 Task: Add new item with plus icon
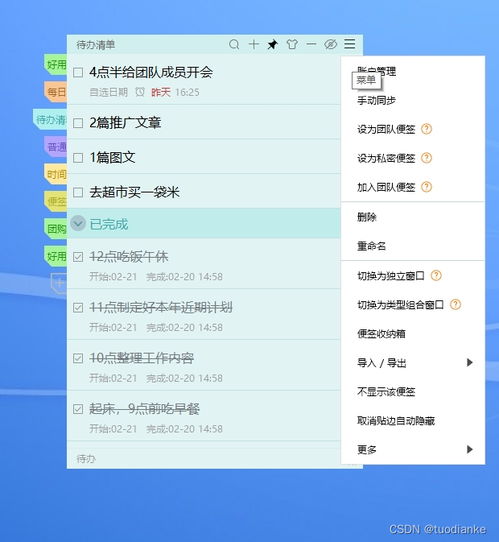(x=254, y=44)
